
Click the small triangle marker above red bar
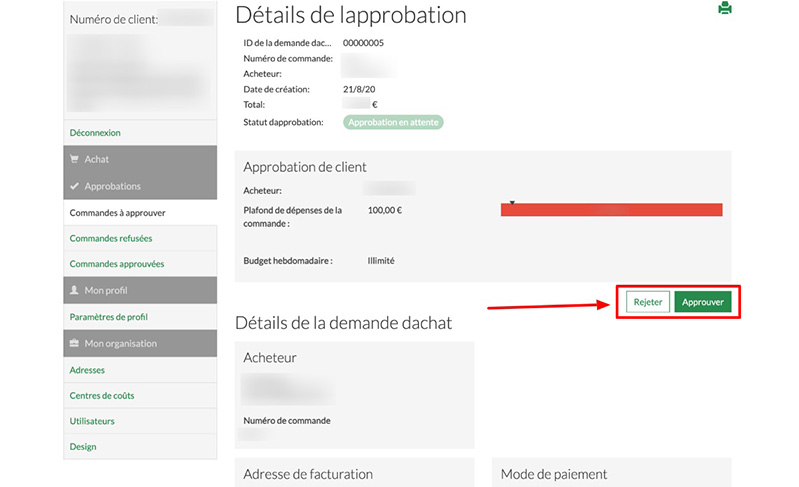[x=512, y=202]
